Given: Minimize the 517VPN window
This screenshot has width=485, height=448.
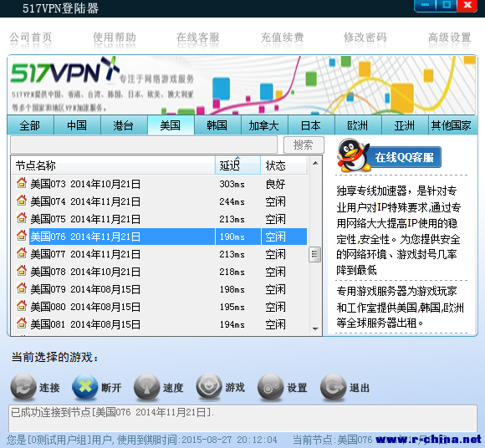Looking at the screenshot, I should (x=425, y=5).
